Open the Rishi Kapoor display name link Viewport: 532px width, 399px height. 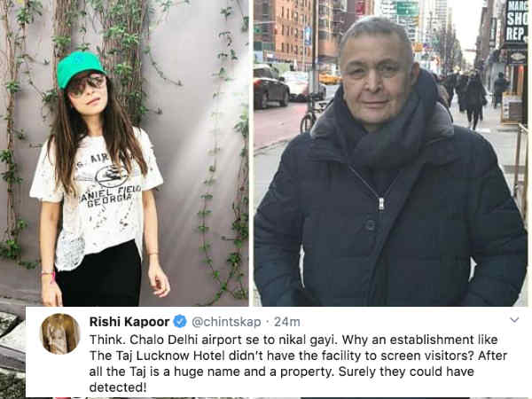(x=129, y=322)
